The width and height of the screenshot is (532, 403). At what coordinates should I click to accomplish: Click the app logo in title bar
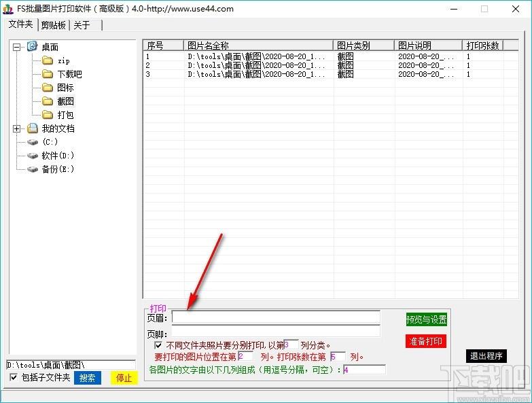[7, 9]
